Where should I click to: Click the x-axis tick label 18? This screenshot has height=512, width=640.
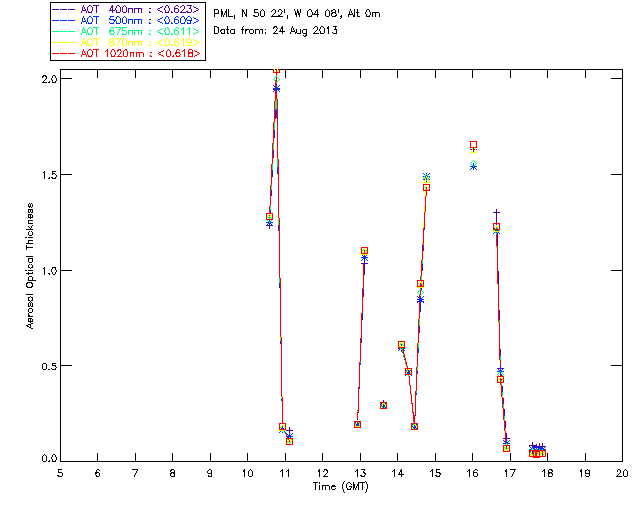(x=547, y=473)
